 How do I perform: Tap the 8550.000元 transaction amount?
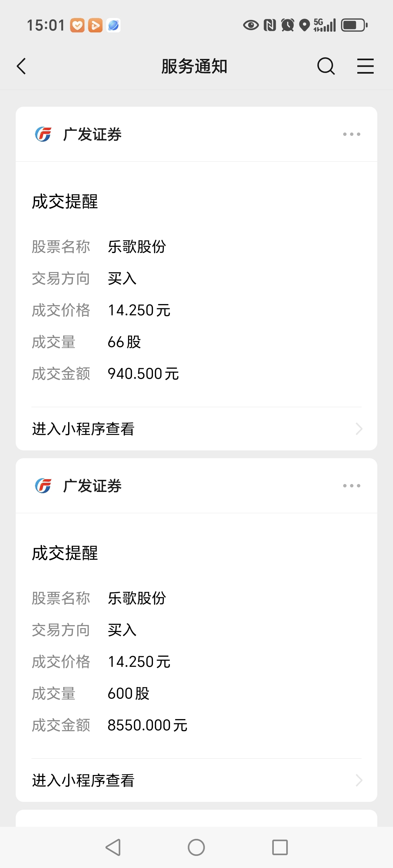pyautogui.click(x=147, y=725)
